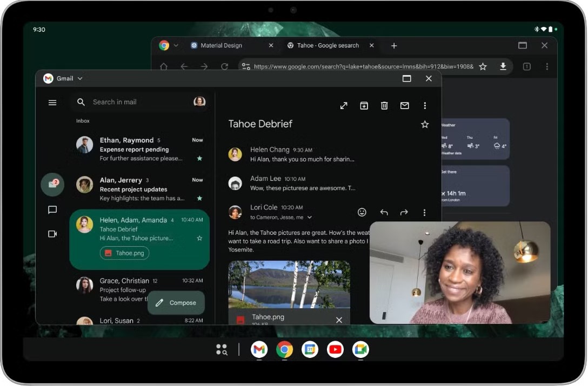
Task: Click the archive icon in the email toolbar
Action: 364,106
